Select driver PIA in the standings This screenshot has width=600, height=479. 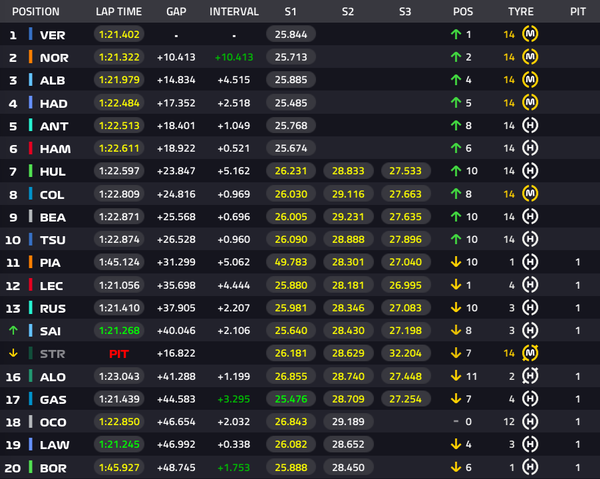[50, 263]
